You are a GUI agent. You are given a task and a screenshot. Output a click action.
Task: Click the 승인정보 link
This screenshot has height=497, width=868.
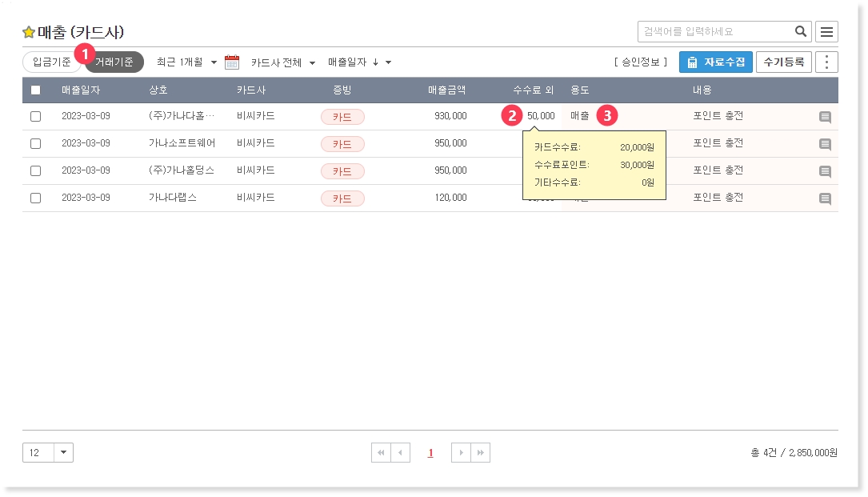pos(640,62)
